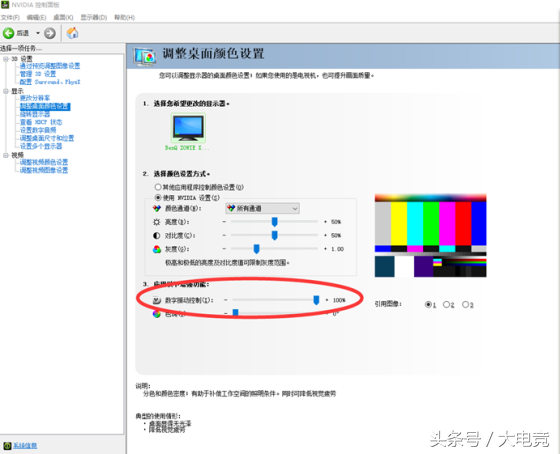The image size is (560, 454).
Task: Open the 编辑(E) menu
Action: coord(36,18)
